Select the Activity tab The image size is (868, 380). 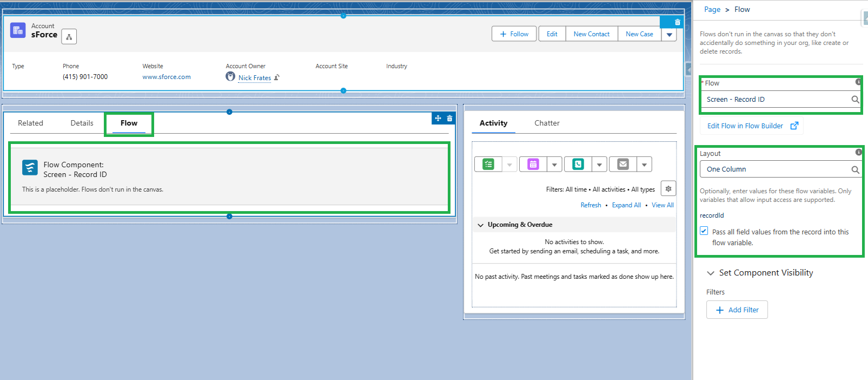pos(493,123)
